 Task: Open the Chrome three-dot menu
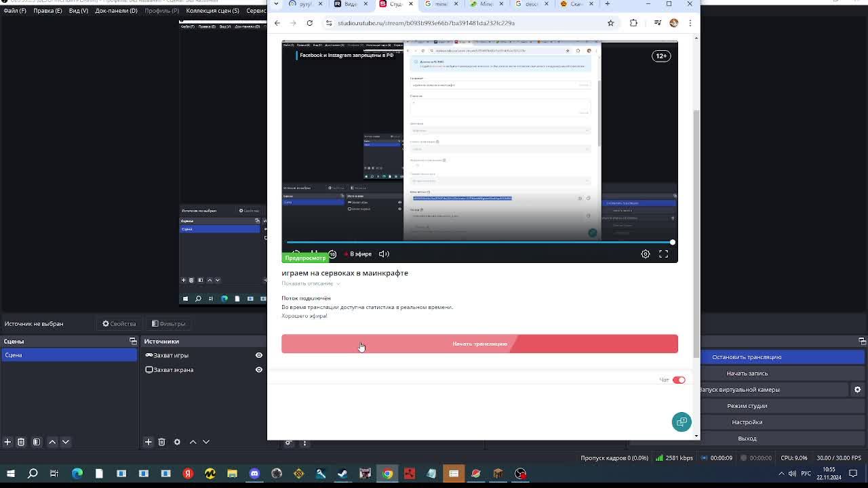[690, 23]
